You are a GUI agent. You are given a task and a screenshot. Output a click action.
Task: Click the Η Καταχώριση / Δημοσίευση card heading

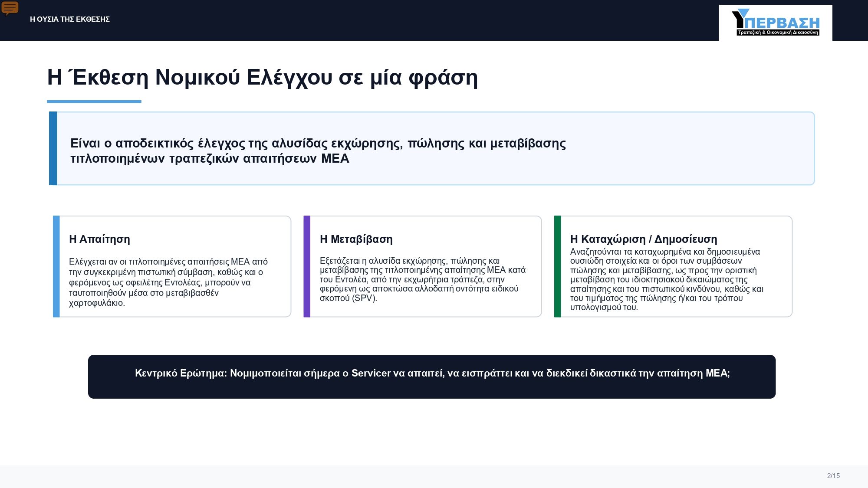(644, 239)
